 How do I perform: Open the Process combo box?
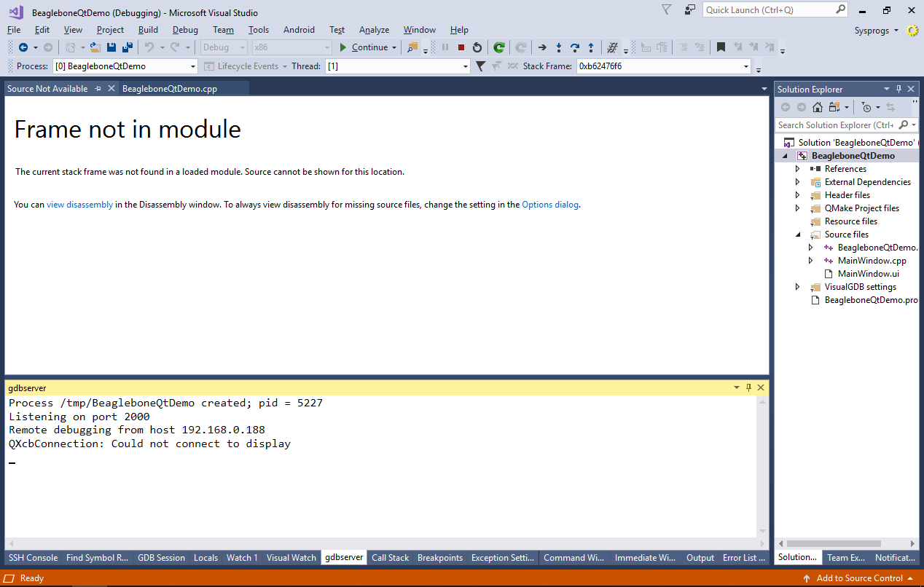(125, 66)
